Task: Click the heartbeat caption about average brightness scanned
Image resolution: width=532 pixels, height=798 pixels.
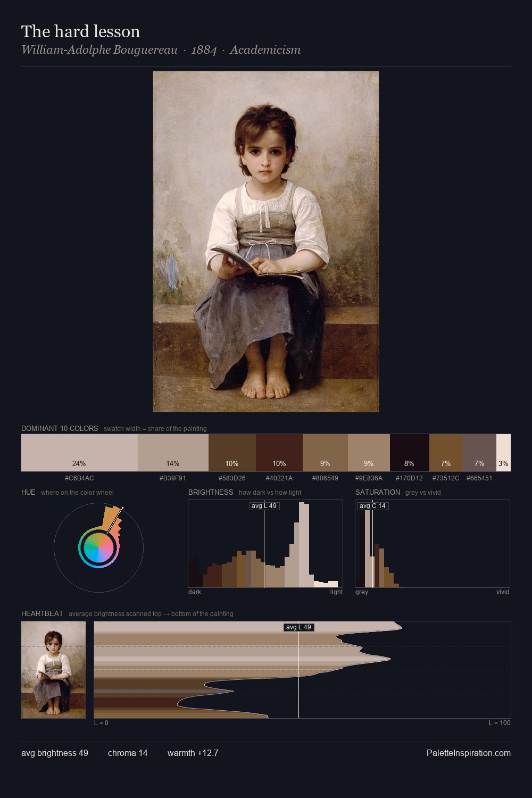Action: tap(151, 614)
